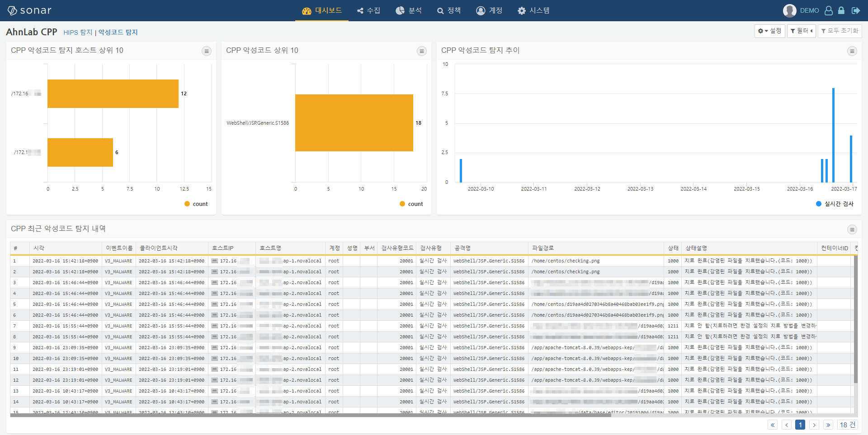Click the 18 건 total count label

[848, 425]
